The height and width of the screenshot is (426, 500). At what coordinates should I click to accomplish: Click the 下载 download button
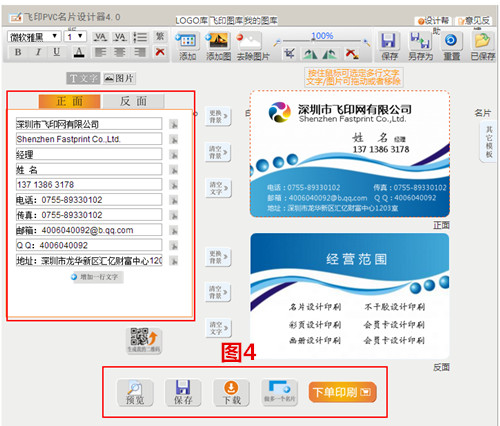point(232,393)
